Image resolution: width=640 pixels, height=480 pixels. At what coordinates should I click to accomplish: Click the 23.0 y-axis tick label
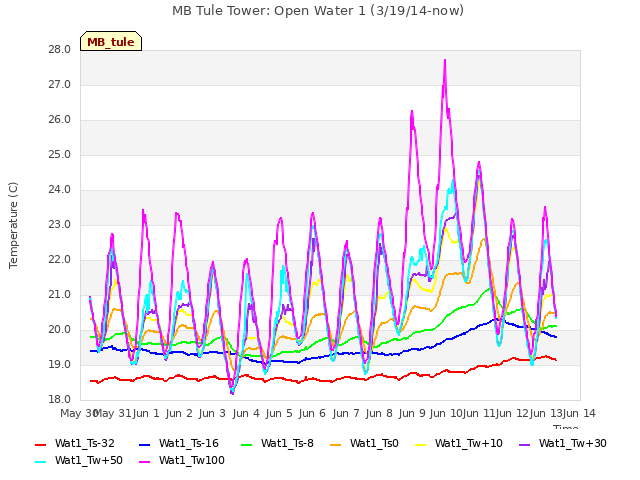coord(60,225)
